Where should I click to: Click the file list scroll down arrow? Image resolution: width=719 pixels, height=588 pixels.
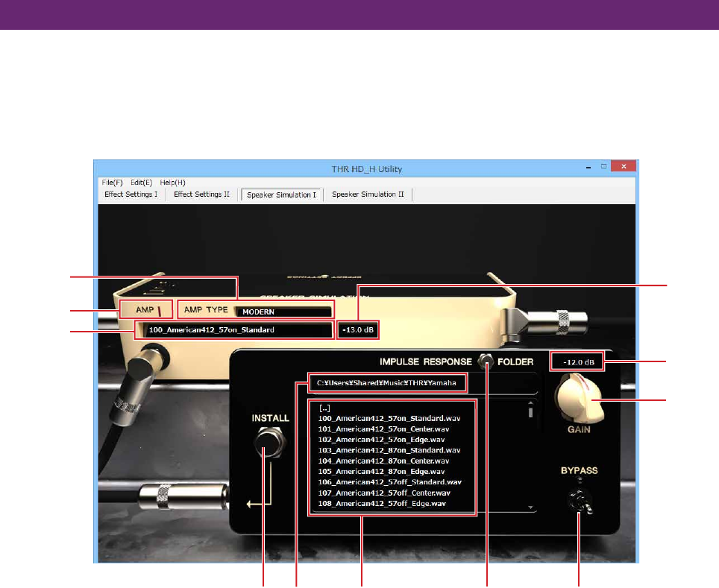coord(530,508)
